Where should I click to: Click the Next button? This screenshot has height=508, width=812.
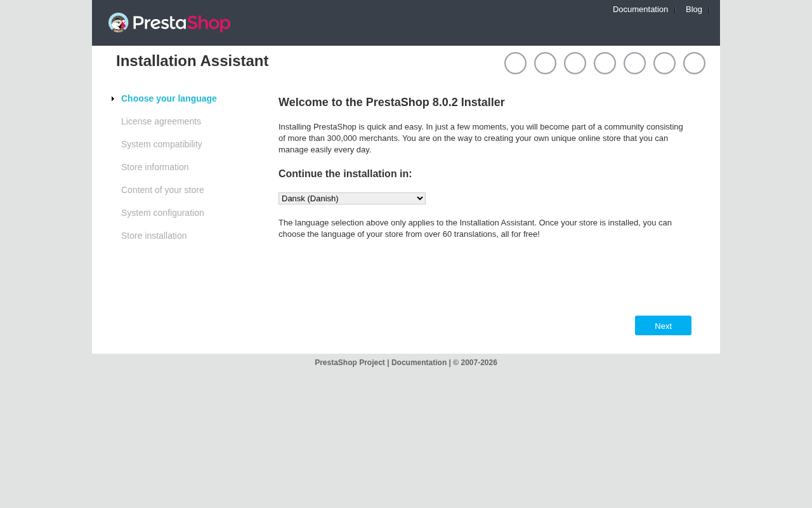(663, 326)
